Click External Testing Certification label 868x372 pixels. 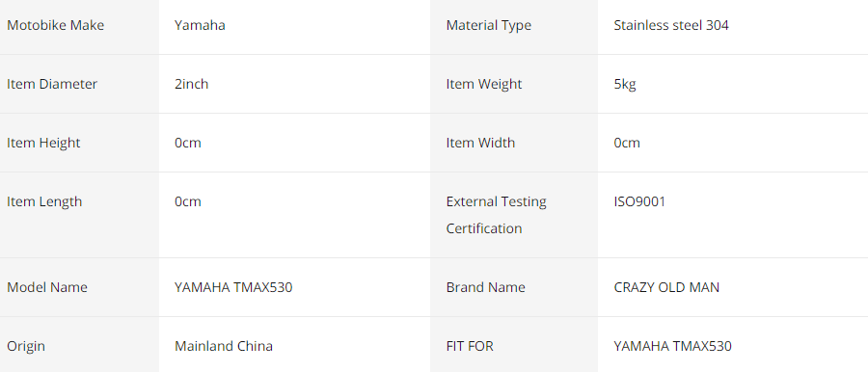[496, 215]
